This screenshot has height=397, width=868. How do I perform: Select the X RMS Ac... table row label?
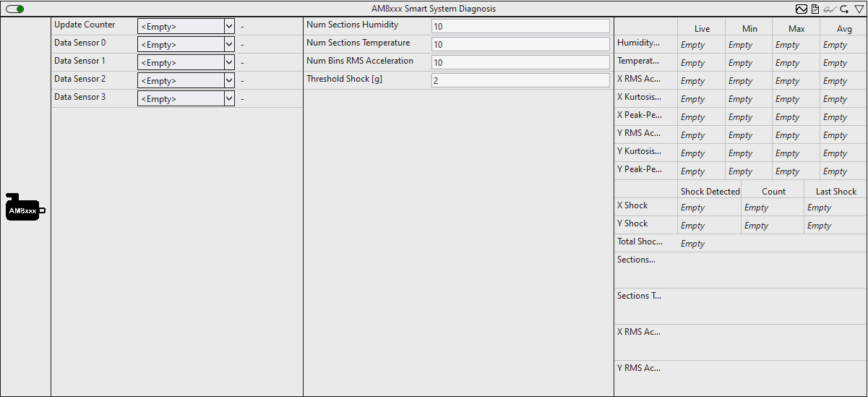pos(638,80)
